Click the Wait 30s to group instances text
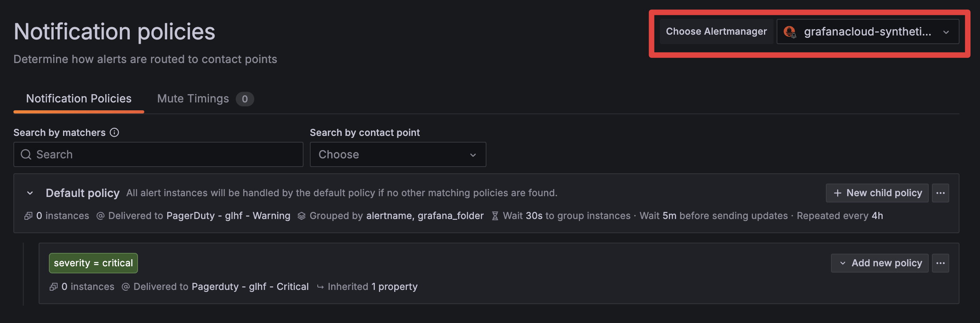 567,216
